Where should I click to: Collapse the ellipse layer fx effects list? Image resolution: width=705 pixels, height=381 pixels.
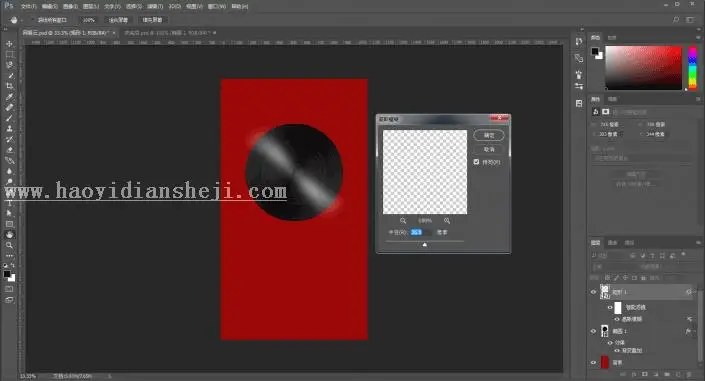[x=695, y=332]
